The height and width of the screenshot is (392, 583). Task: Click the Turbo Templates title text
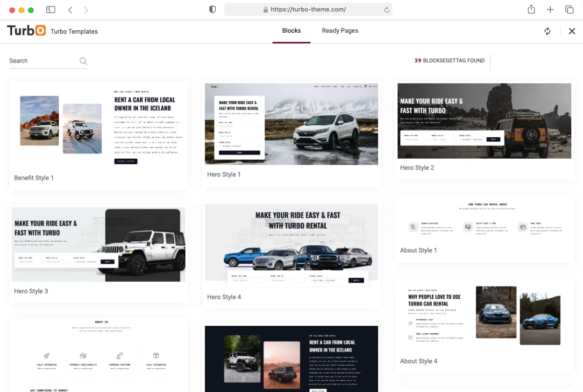(74, 32)
